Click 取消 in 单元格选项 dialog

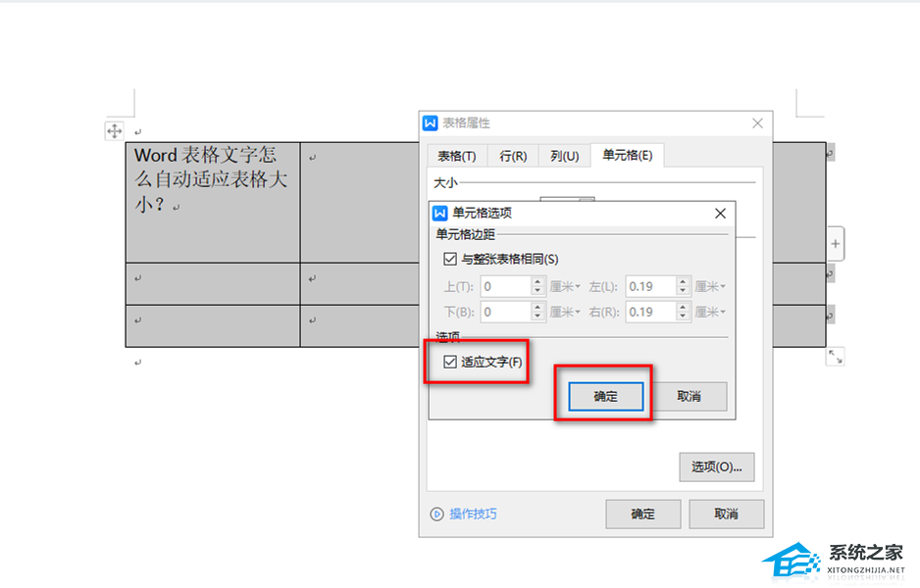[689, 396]
